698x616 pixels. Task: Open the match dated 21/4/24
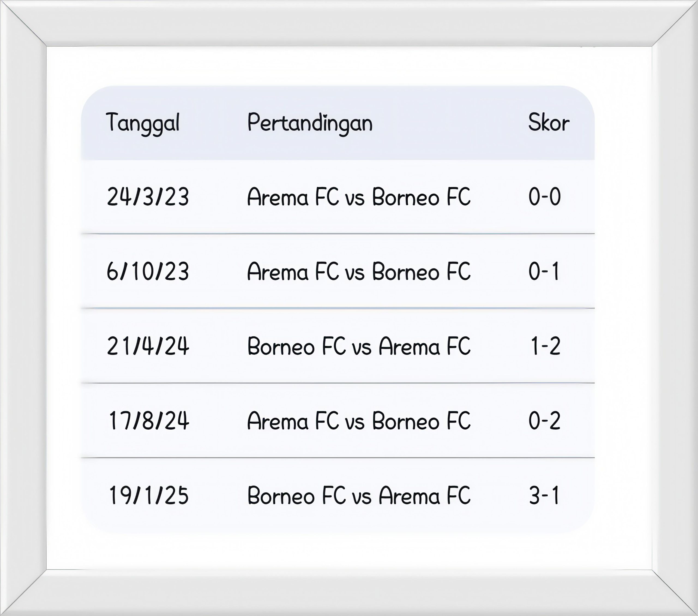pyautogui.click(x=359, y=346)
